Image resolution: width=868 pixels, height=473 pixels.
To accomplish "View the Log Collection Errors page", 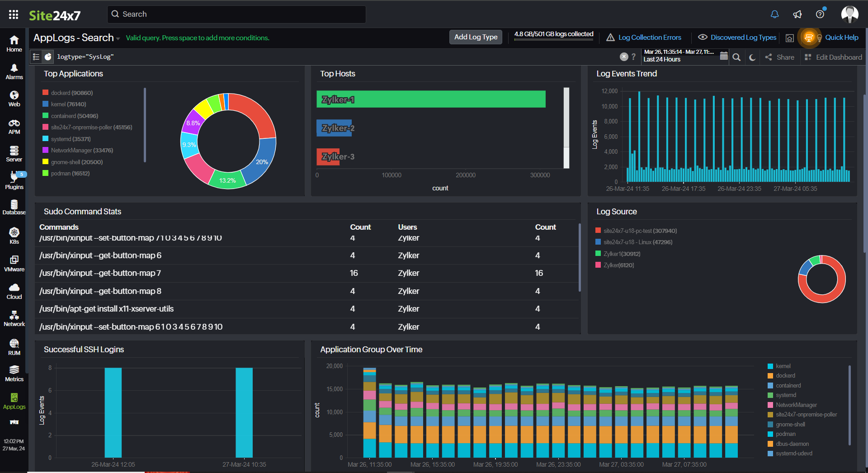I will (x=650, y=37).
